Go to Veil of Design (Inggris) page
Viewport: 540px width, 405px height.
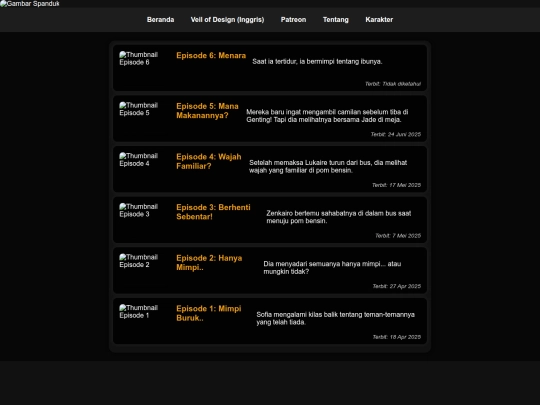227,20
